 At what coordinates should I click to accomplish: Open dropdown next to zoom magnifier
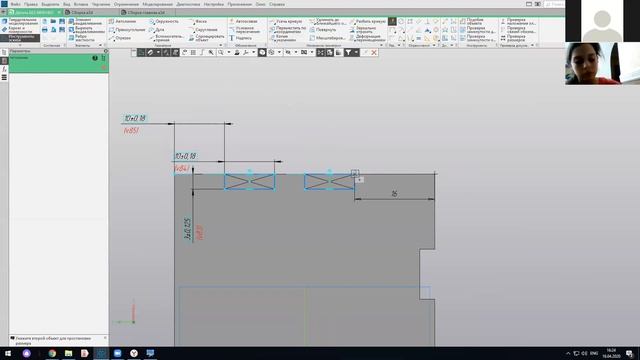click(229, 52)
